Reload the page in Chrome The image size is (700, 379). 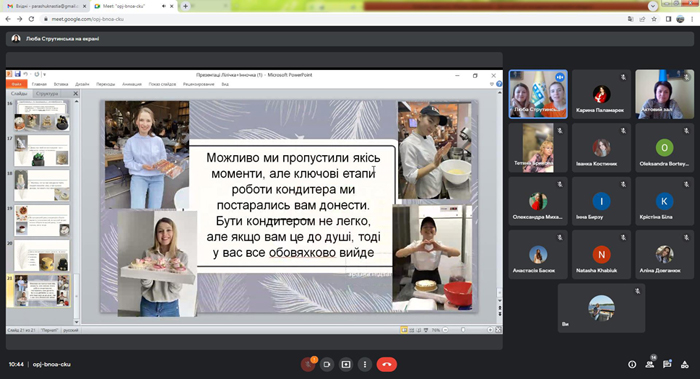(x=31, y=19)
